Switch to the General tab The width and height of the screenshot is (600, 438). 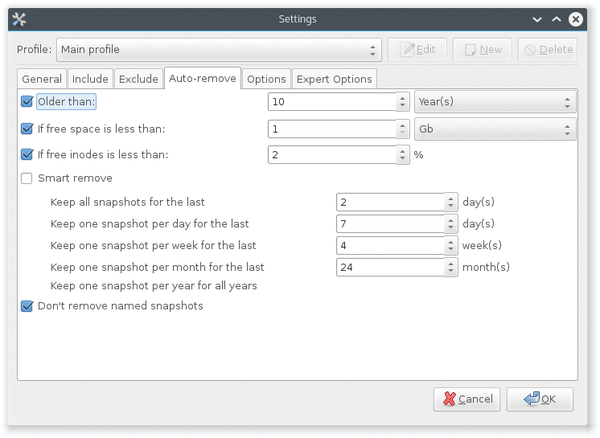(42, 79)
